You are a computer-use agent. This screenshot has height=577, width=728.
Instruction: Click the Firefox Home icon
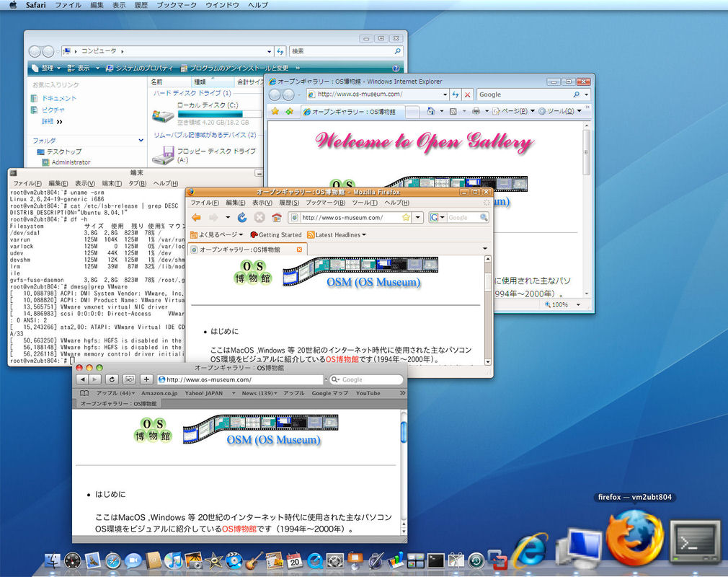(x=277, y=217)
